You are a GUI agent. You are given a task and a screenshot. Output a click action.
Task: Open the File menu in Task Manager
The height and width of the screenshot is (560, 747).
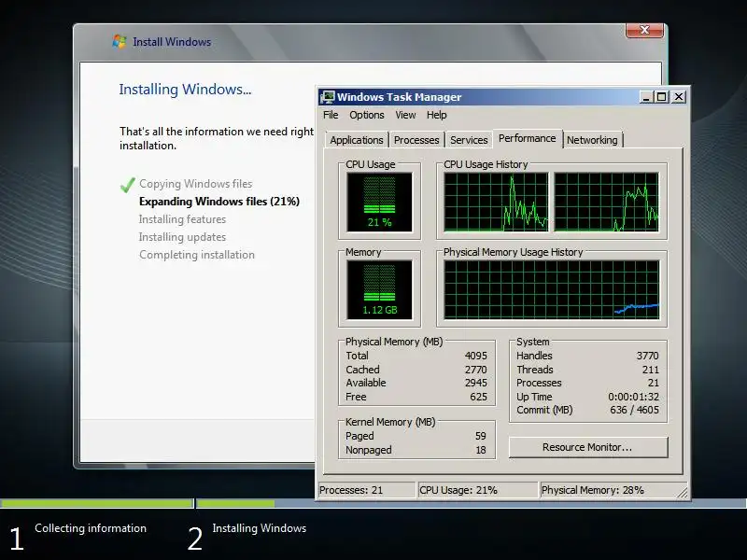pos(331,115)
